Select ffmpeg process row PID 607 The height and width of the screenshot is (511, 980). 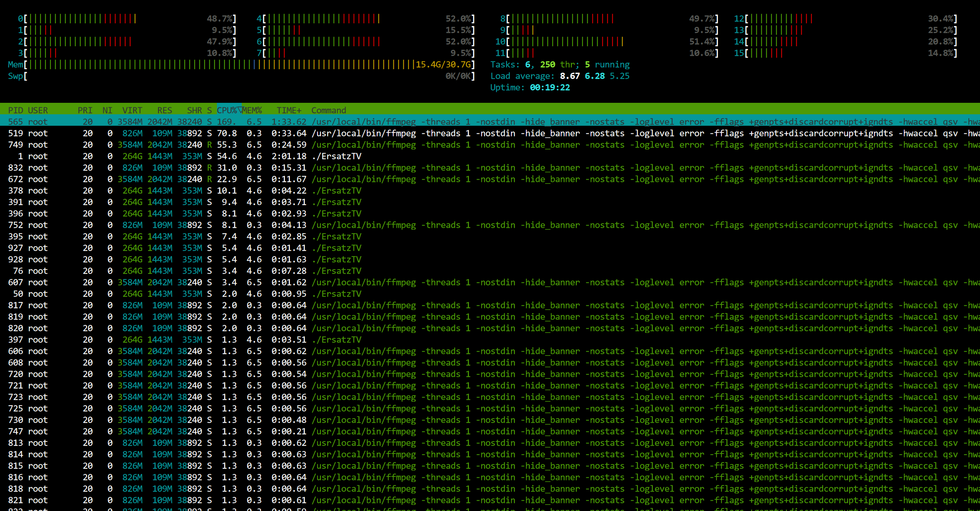[x=490, y=282]
